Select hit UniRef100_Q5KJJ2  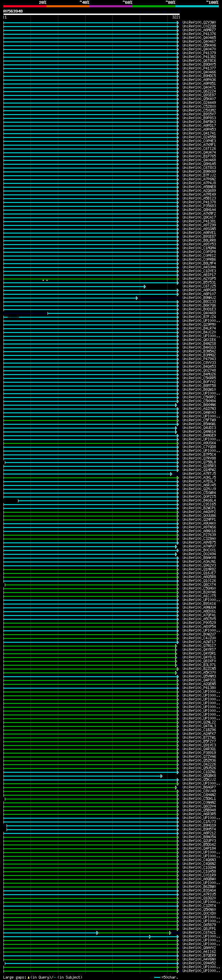[199, 779]
